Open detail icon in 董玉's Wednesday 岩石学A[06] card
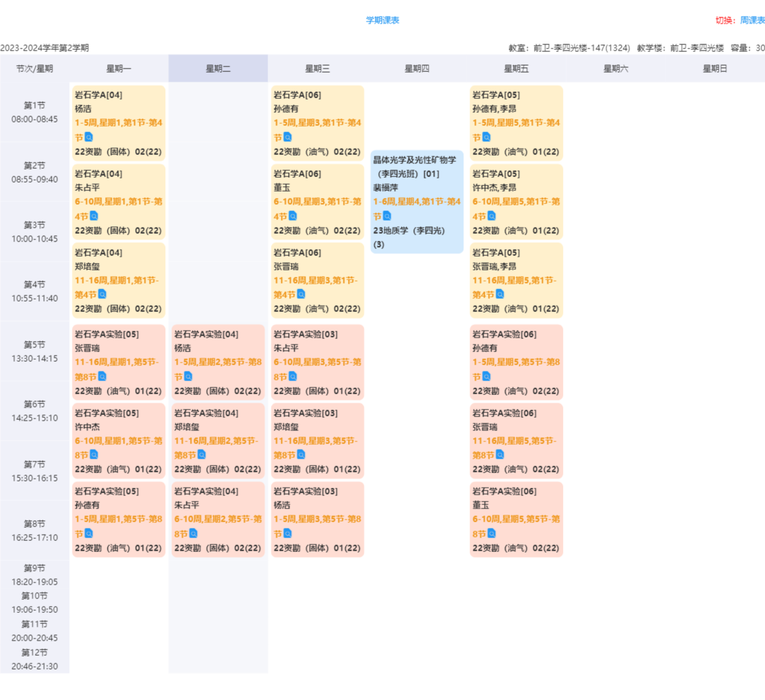Image resolution: width=765 pixels, height=700 pixels. coord(293,216)
